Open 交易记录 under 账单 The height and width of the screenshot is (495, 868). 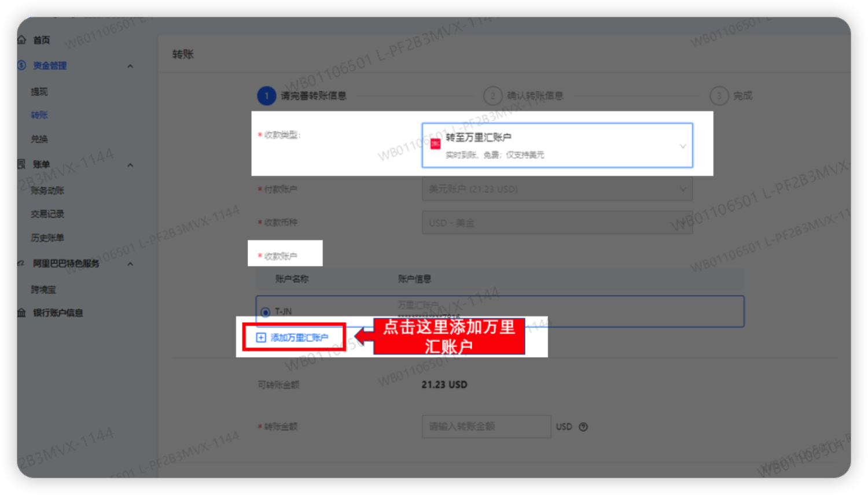point(47,214)
